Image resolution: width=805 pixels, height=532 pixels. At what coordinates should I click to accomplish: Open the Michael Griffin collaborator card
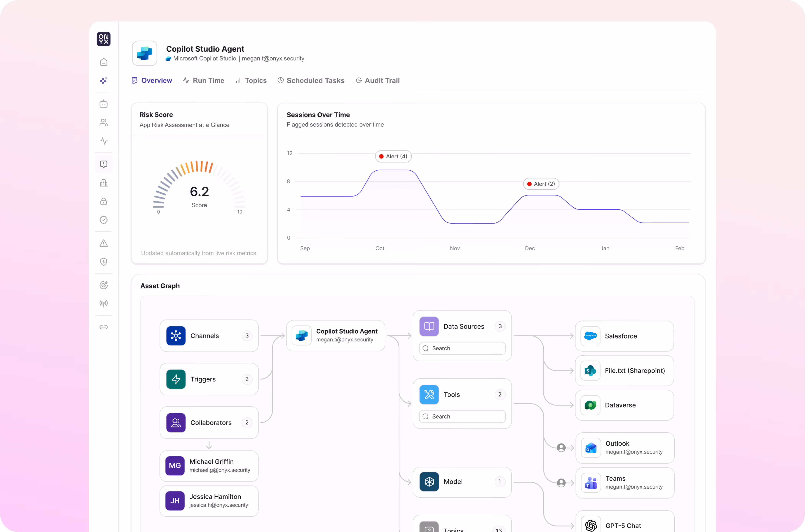209,466
